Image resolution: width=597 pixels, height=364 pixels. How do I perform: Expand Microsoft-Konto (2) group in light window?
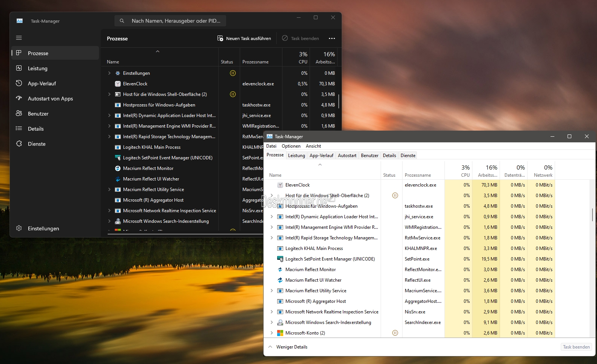pyautogui.click(x=272, y=333)
